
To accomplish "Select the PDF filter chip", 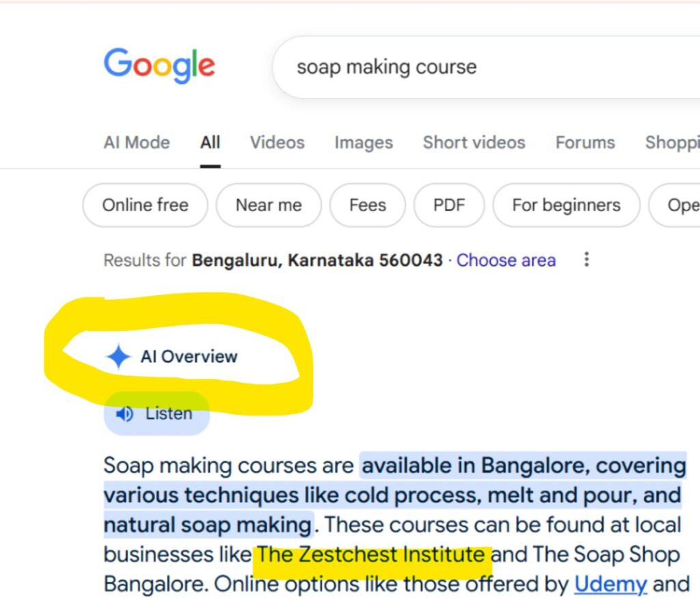I will 449,205.
